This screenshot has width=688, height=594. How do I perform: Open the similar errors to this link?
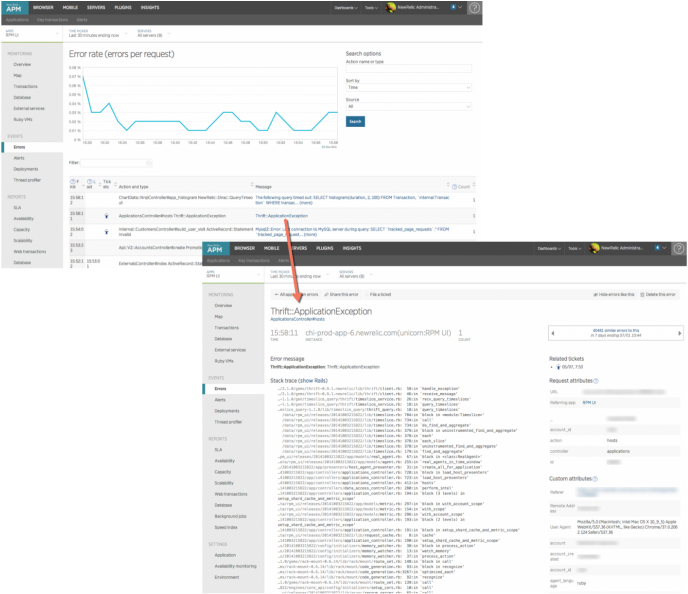[x=616, y=330]
